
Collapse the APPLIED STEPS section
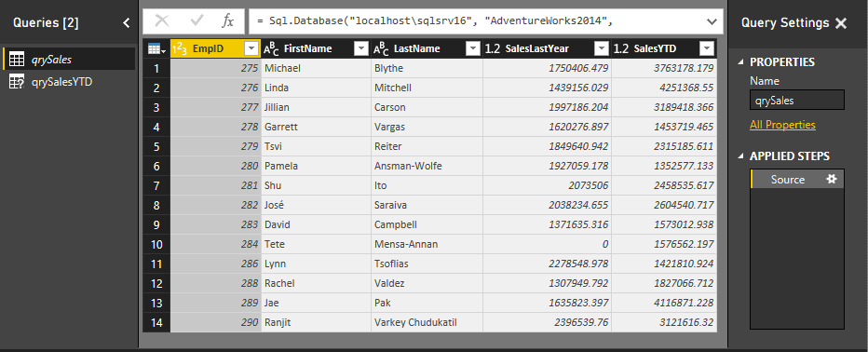pos(741,156)
